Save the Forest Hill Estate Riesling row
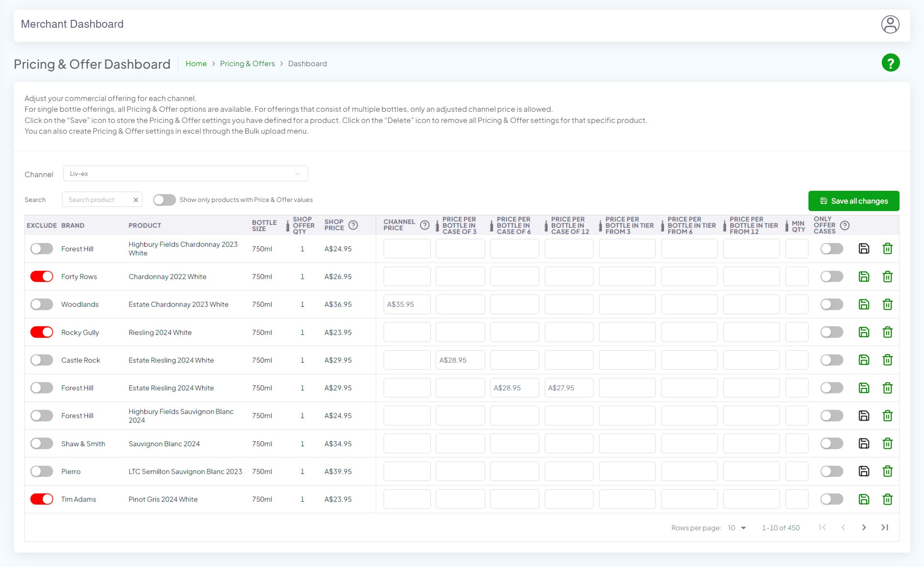This screenshot has height=567, width=924. (x=864, y=388)
